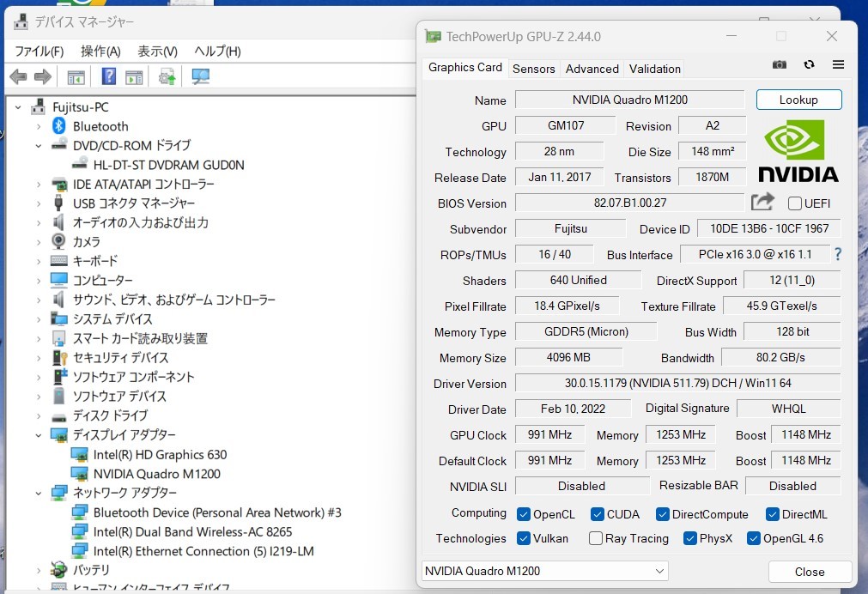Open the GPU-Z hamburger menu
Screen dimensions: 868x594
(838, 64)
